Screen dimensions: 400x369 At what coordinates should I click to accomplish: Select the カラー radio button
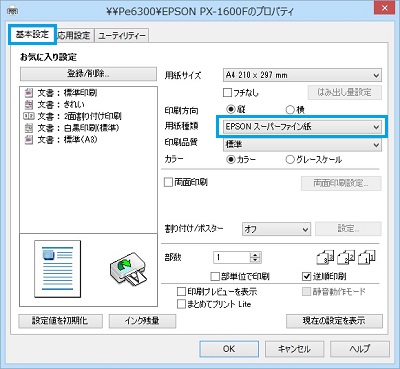230,159
